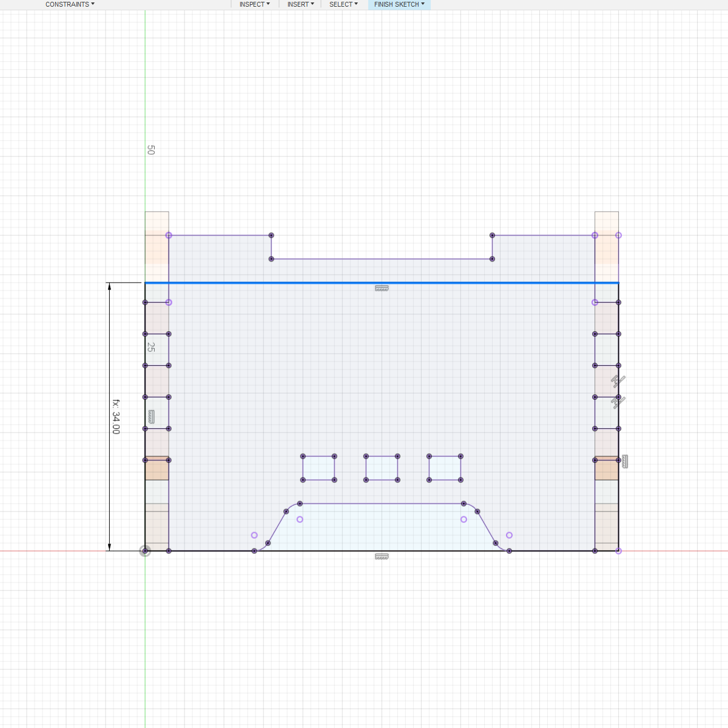This screenshot has width=728, height=728.
Task: Click the axis label 25
Action: [x=151, y=347]
